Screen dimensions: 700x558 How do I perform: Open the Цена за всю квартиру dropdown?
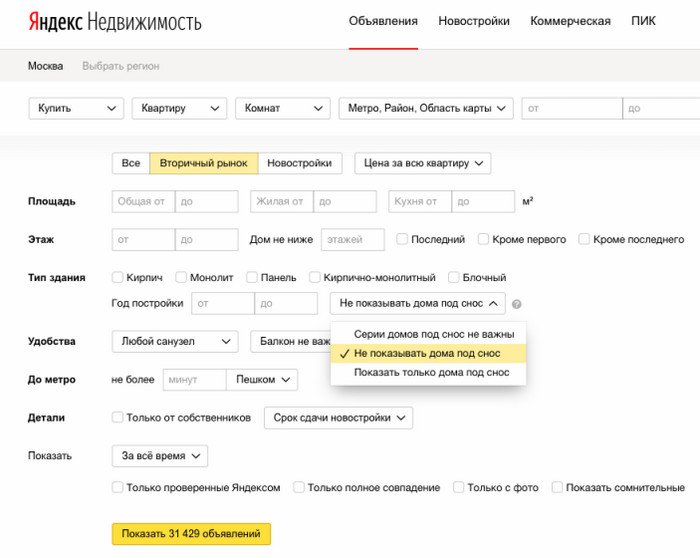423,163
